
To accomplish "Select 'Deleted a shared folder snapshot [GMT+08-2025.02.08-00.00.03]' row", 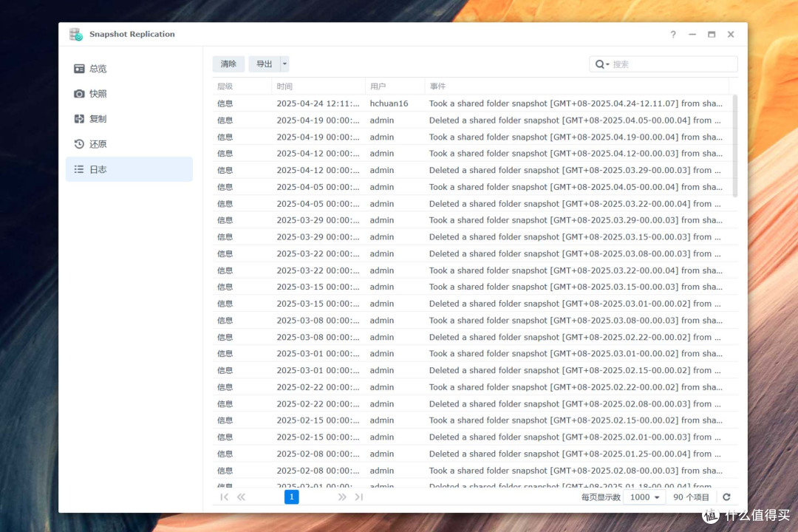I will [475, 403].
